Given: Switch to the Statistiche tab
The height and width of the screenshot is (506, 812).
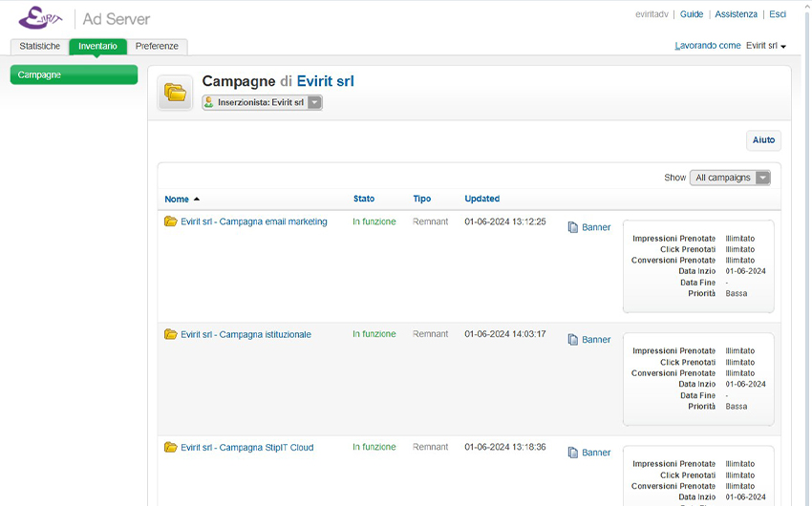Looking at the screenshot, I should pyautogui.click(x=39, y=46).
